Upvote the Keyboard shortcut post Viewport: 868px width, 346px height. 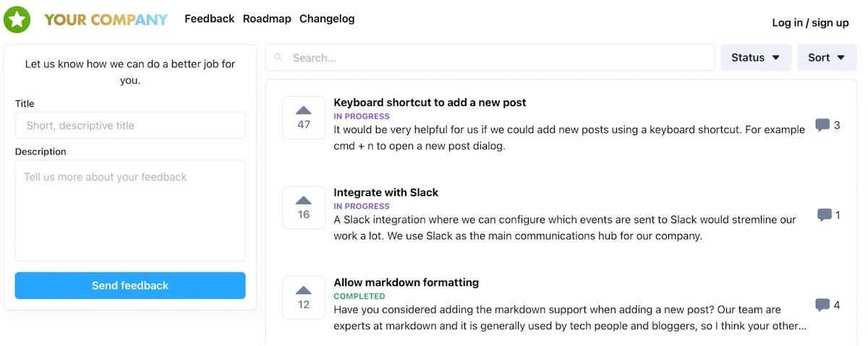(x=304, y=117)
